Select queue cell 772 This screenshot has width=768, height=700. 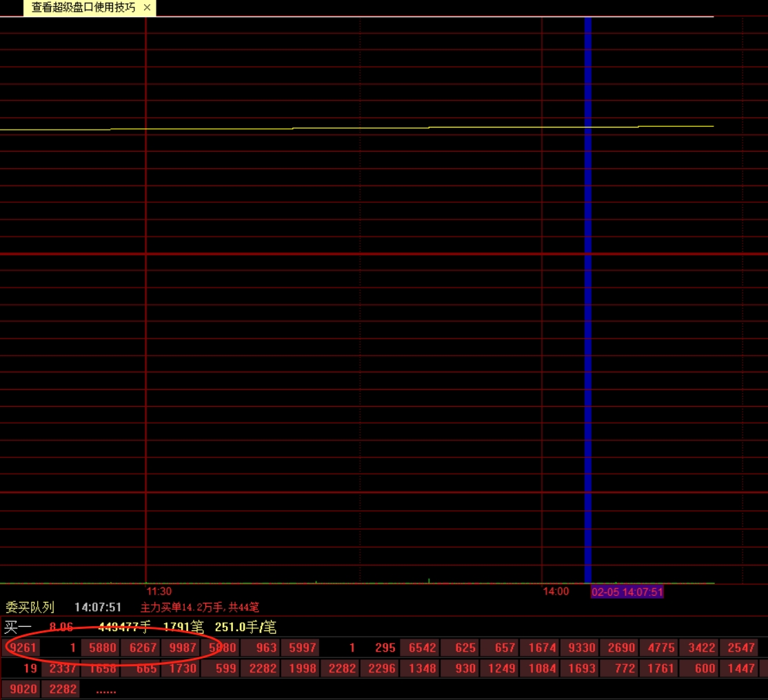[x=620, y=668]
